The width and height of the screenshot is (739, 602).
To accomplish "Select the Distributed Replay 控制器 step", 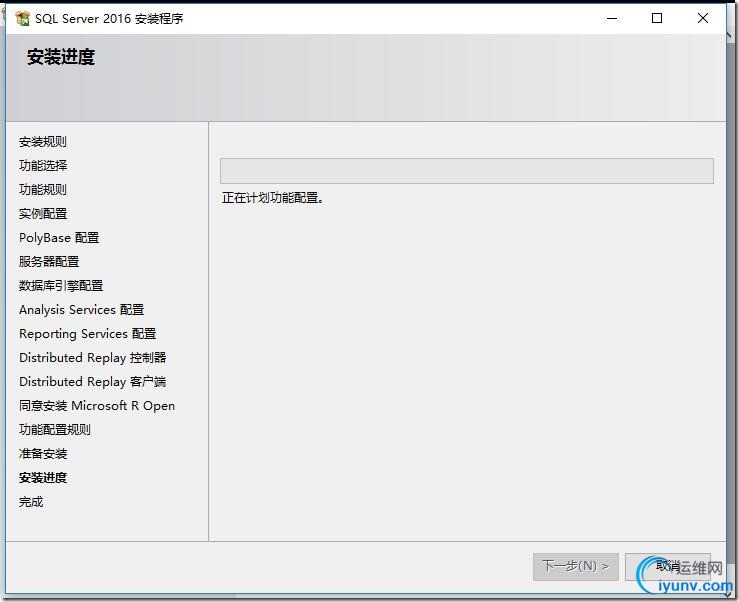I will coord(92,358).
